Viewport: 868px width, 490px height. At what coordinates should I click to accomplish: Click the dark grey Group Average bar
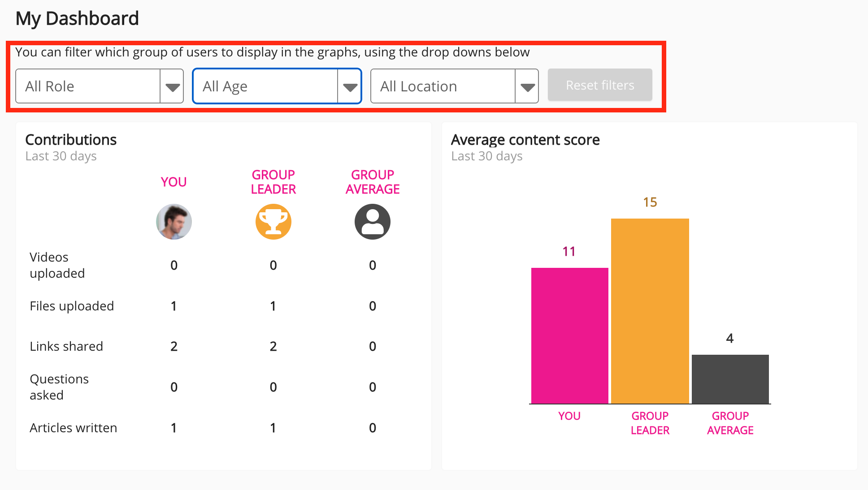pos(730,379)
